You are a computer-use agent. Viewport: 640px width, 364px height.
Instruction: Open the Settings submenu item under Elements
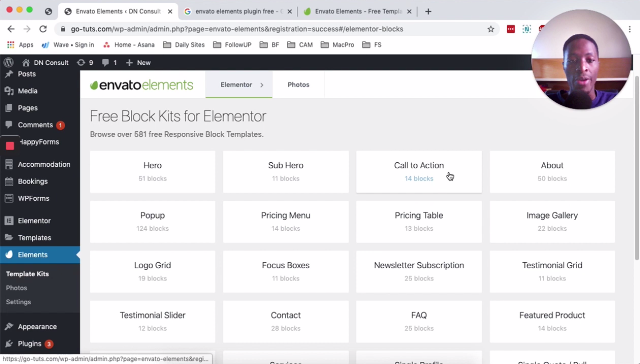pos(18,302)
